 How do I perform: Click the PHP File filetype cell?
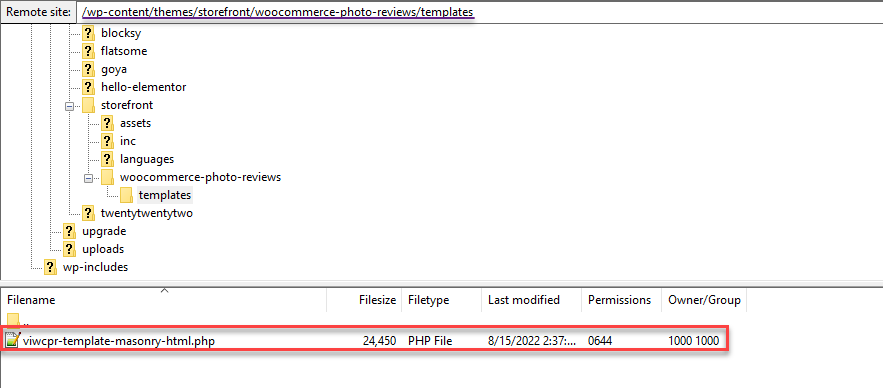pos(430,340)
